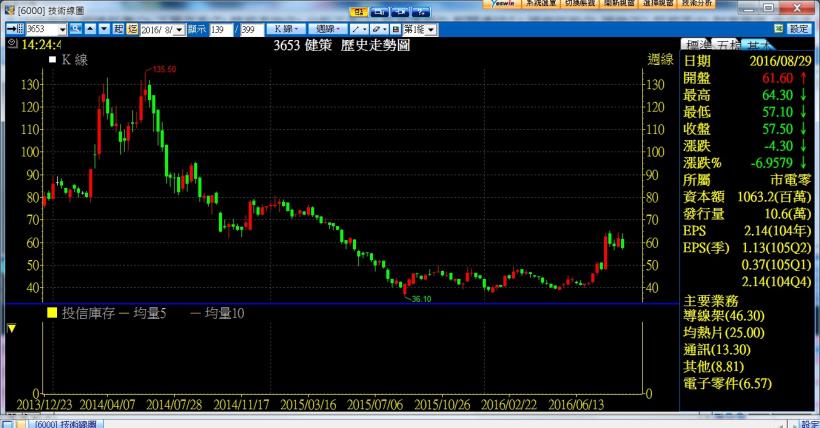Screen dimensions: 820x428
Task: Select the 起 start-date toggle
Action: 118,29
